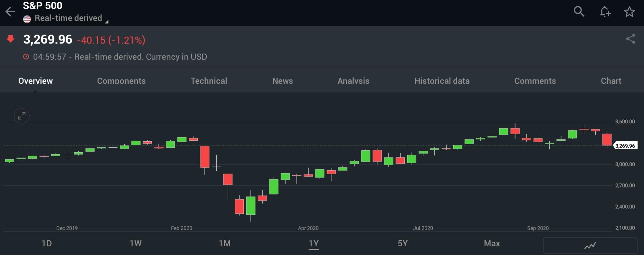Set chart range to 1D
The width and height of the screenshot is (644, 255).
tap(47, 243)
